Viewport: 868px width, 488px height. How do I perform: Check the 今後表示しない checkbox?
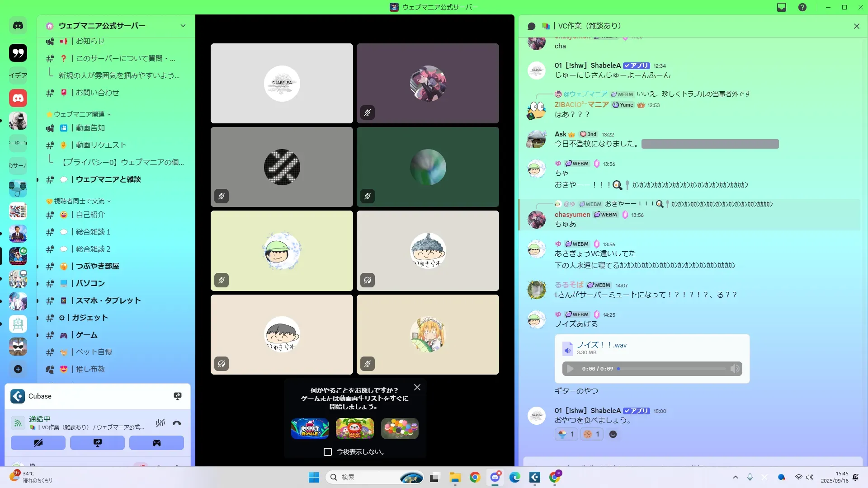[328, 452]
